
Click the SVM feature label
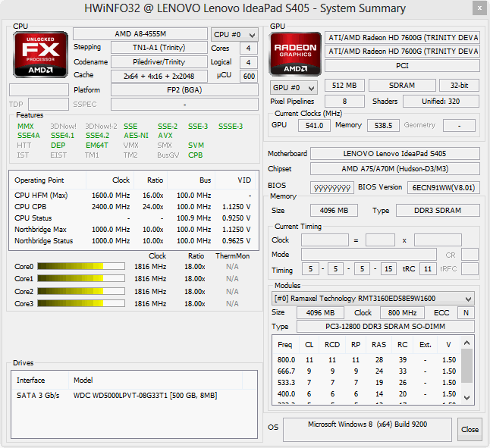pos(196,146)
